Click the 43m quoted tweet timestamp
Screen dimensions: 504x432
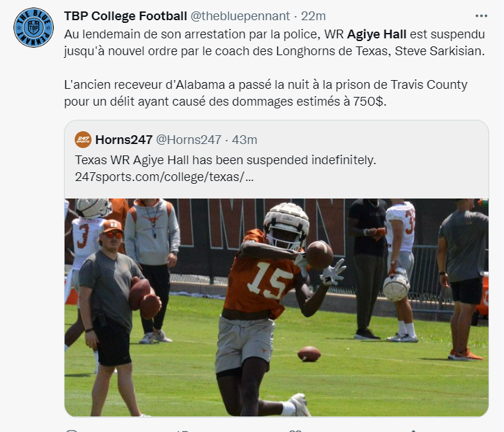245,140
